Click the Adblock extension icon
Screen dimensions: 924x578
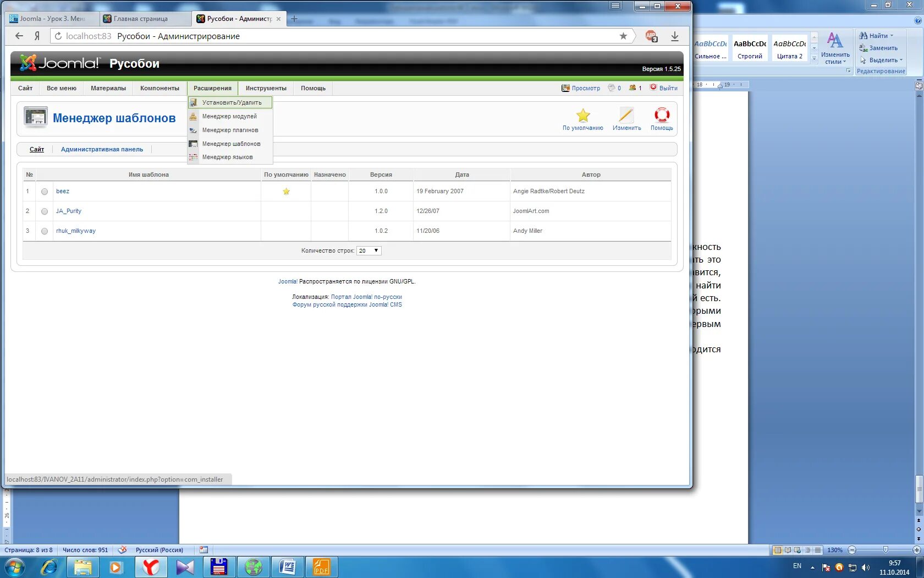(651, 36)
